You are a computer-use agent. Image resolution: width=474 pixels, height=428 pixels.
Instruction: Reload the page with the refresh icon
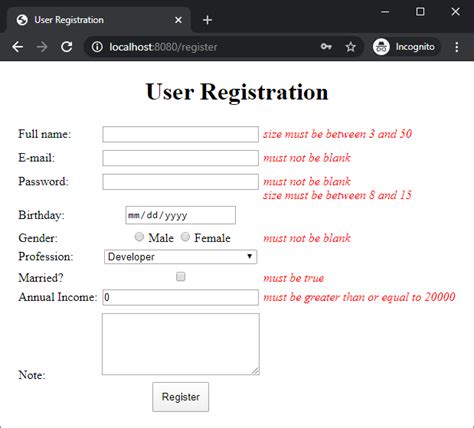tap(67, 47)
